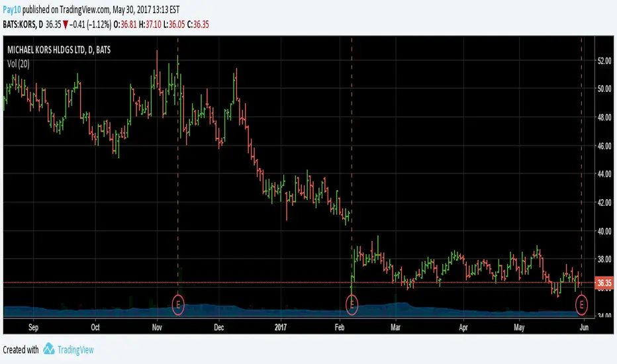Click the BATS:KORS, D symbol text
The width and height of the screenshot is (617, 364).
coord(23,24)
